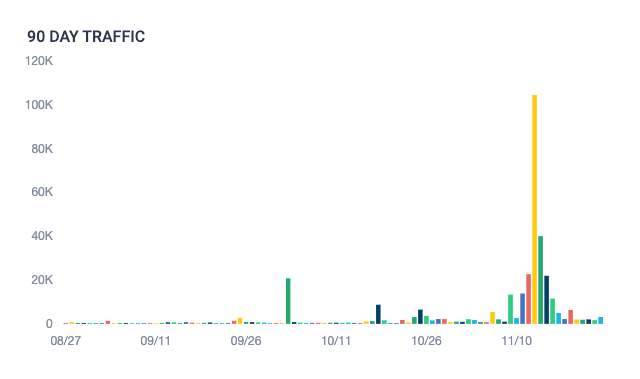Click the 10/11 x-axis date label

(336, 341)
